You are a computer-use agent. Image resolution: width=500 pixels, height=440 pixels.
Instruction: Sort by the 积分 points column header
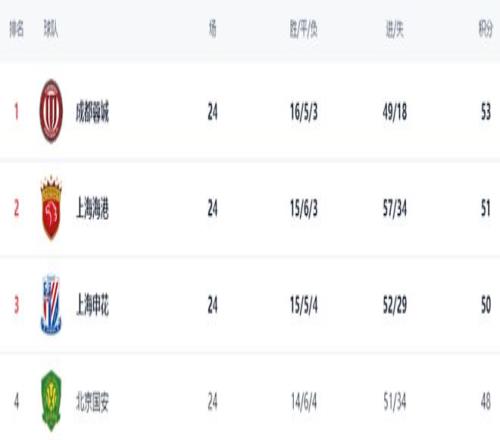pyautogui.click(x=486, y=29)
